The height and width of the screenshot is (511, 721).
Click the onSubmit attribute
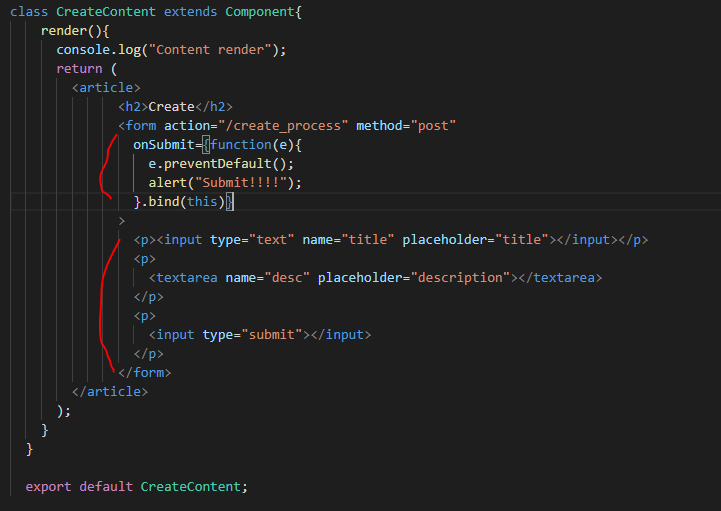pyautogui.click(x=164, y=145)
